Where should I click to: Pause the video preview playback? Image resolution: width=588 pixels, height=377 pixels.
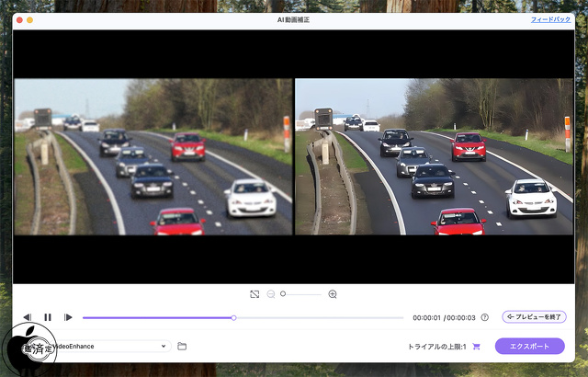click(48, 317)
